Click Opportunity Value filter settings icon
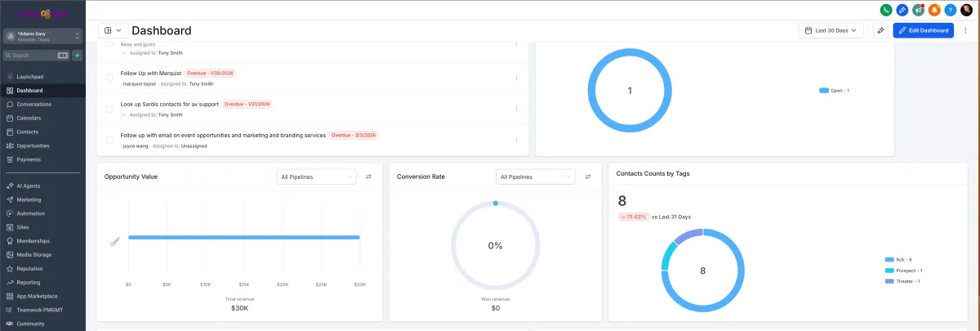This screenshot has height=331, width=980. tap(368, 177)
